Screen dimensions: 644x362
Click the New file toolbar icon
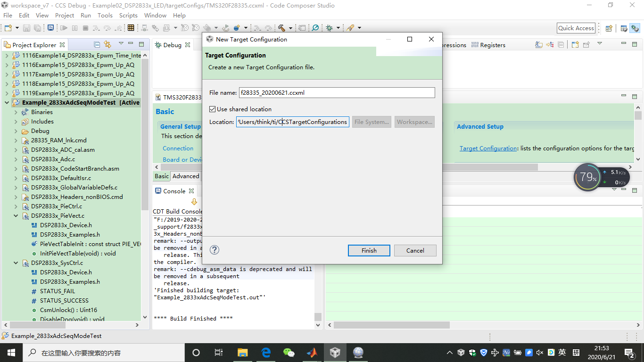[8, 28]
